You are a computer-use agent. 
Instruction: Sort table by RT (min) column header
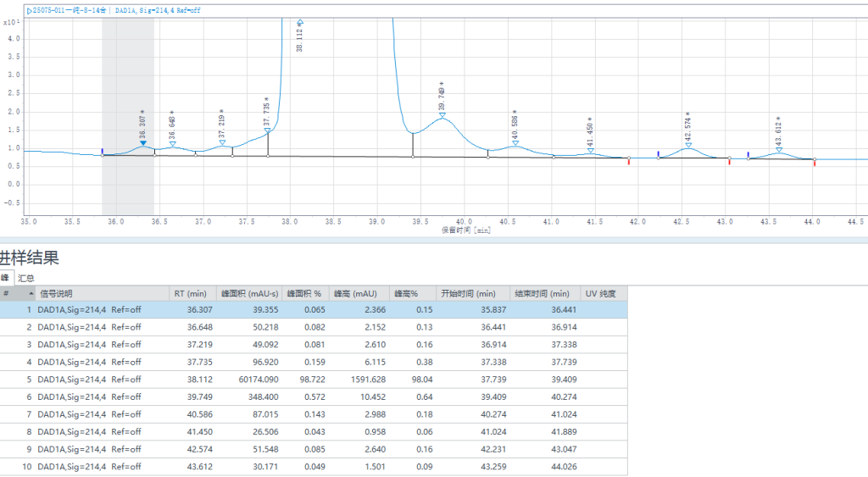coord(192,294)
